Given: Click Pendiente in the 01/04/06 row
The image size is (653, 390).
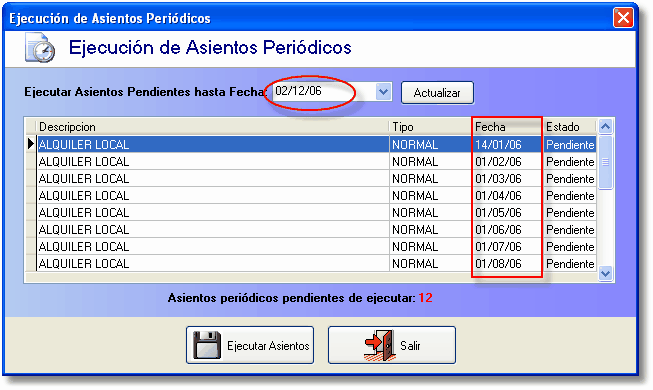Looking at the screenshot, I should [x=570, y=196].
